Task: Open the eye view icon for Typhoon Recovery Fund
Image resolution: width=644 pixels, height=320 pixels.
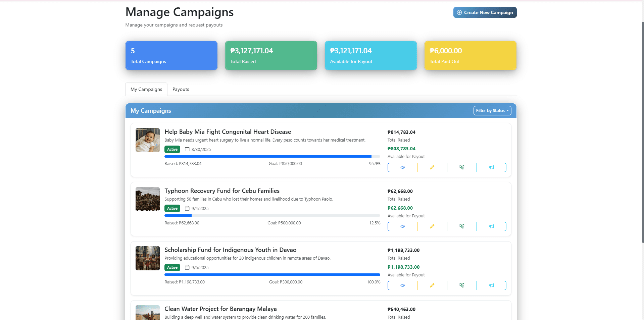Action: pos(402,226)
